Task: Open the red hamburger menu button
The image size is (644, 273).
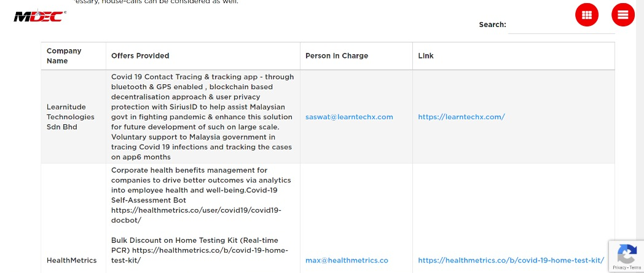Action: (x=622, y=15)
